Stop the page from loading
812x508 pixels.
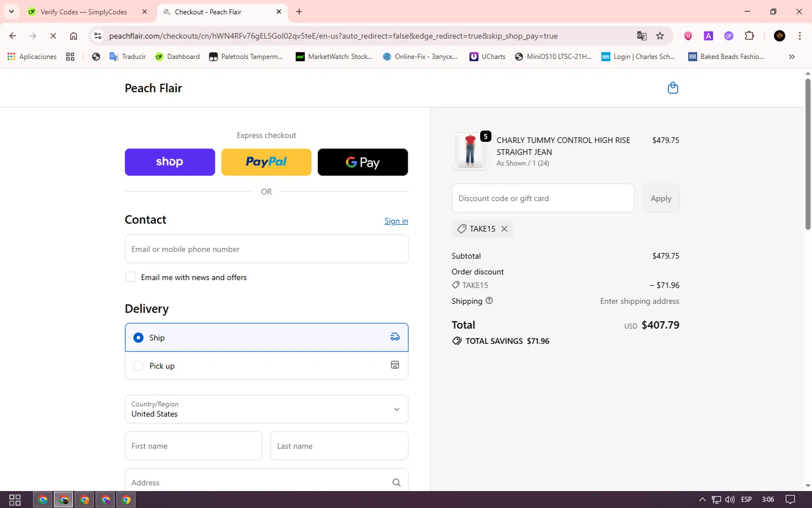[x=53, y=36]
